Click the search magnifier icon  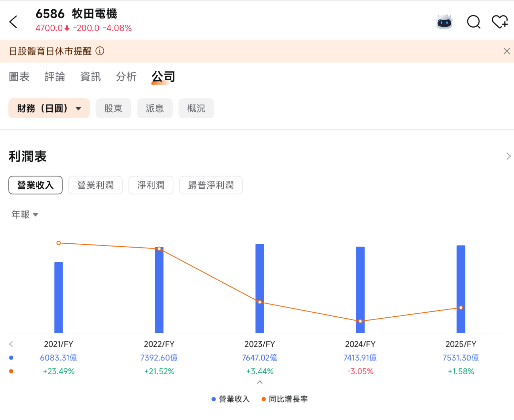tap(473, 22)
